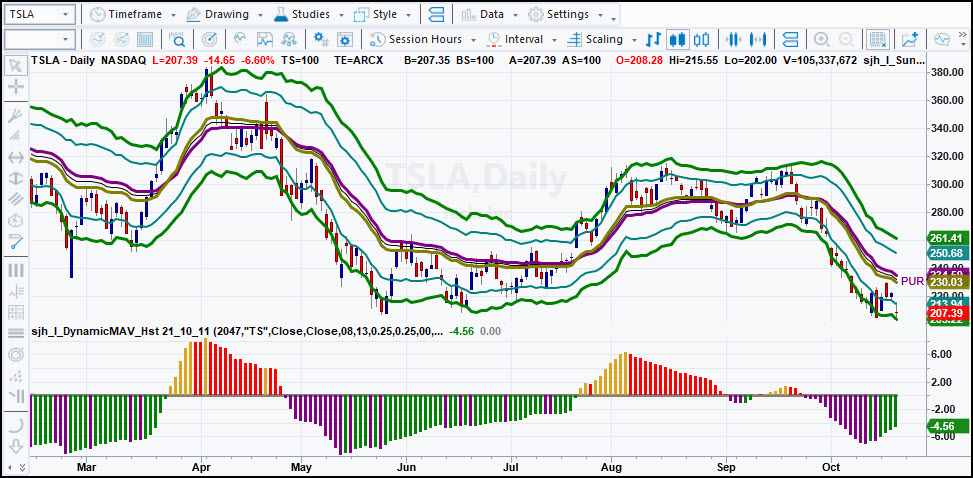
Task: Select the blue trend line drawing tool
Action: coord(16,241)
